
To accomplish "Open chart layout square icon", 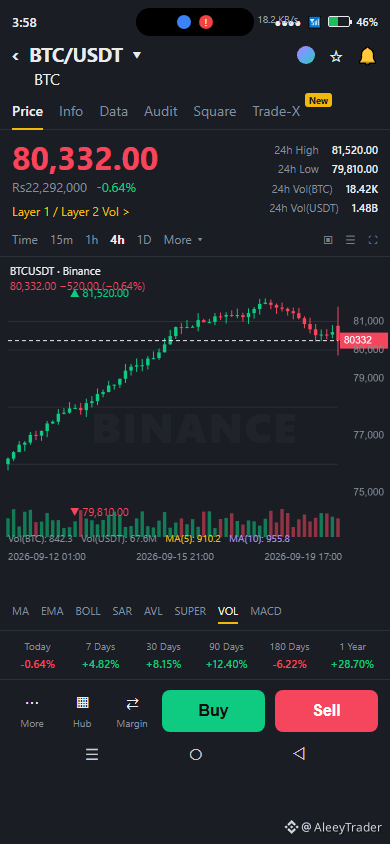I will click(328, 240).
